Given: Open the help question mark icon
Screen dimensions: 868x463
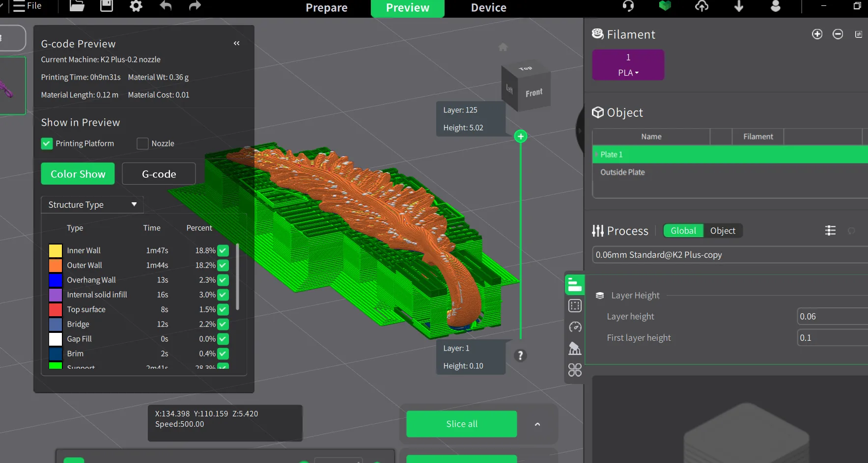Looking at the screenshot, I should coord(520,355).
